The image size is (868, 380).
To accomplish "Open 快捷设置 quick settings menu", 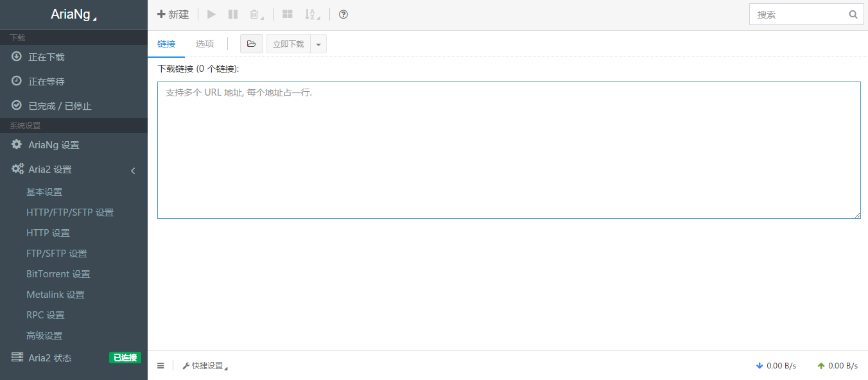I will pyautogui.click(x=205, y=366).
